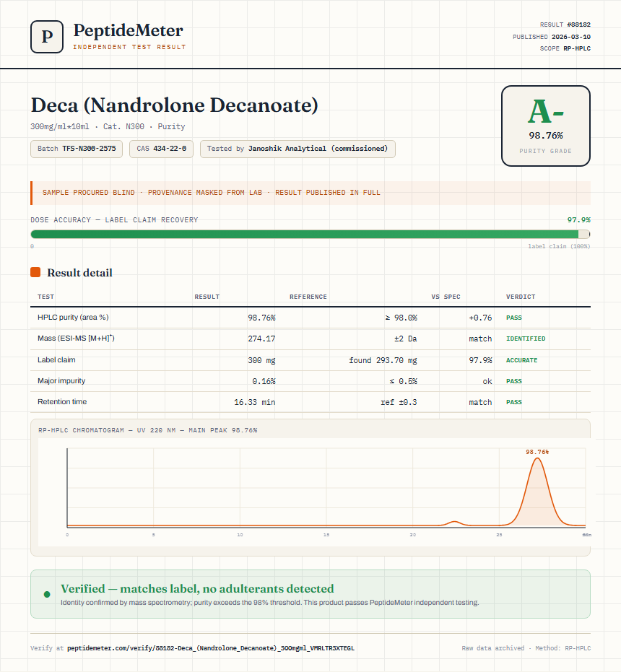Click the PASS verdict for HPLC purity

click(514, 318)
